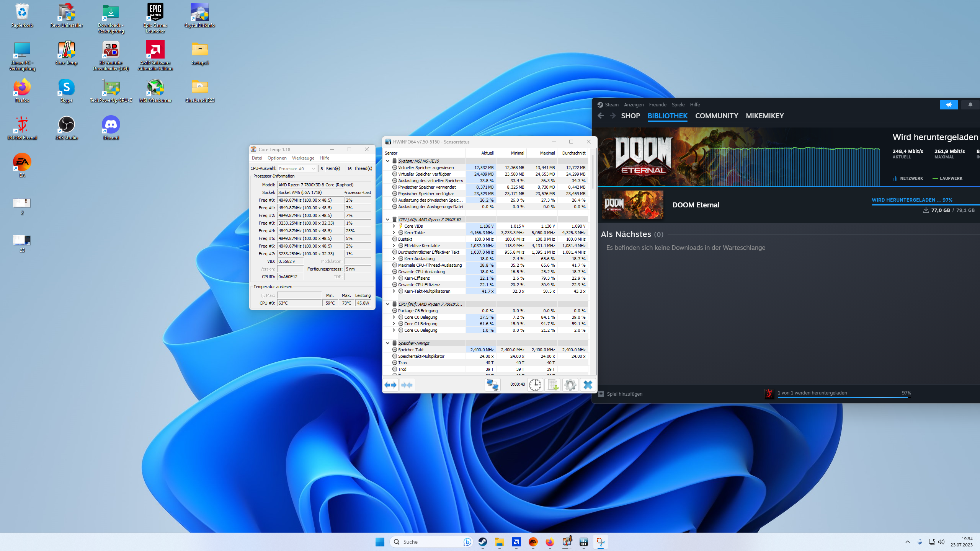
Task: Expand the Core C0 Belegung row
Action: pos(394,317)
